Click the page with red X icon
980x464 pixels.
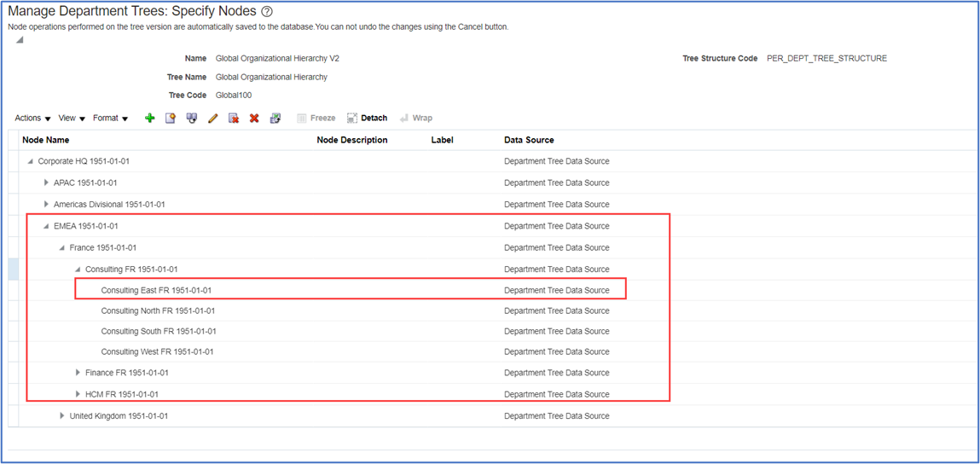(234, 119)
